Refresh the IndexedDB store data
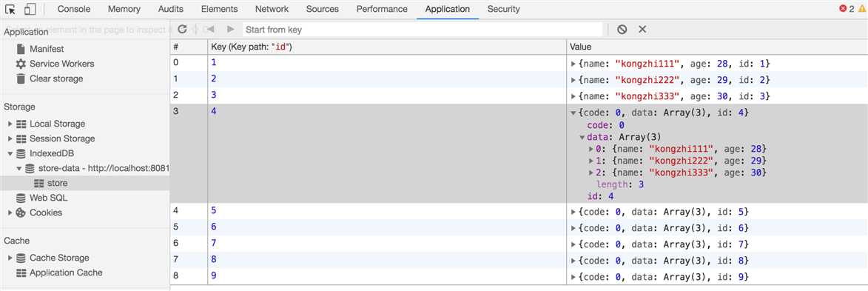The width and height of the screenshot is (868, 291). coord(182,30)
